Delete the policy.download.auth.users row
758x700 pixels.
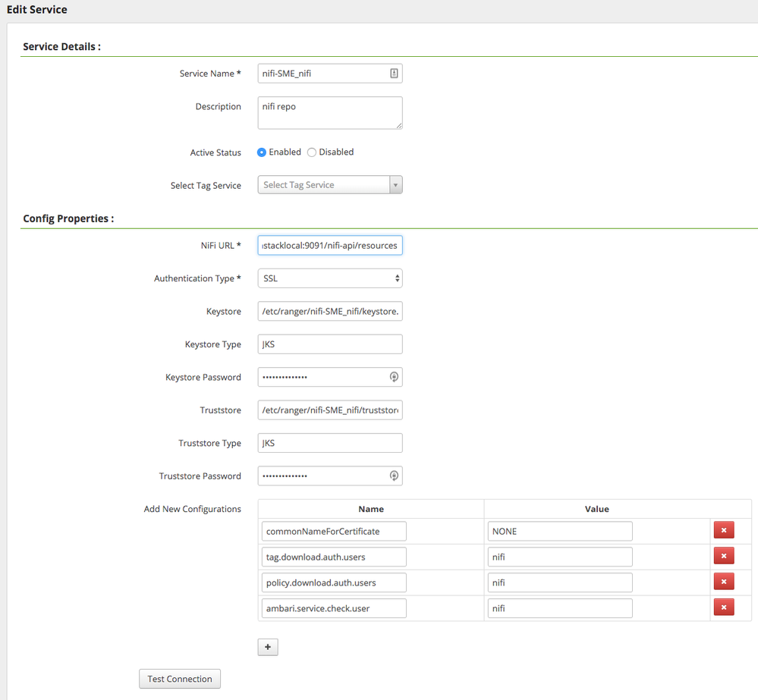point(723,582)
